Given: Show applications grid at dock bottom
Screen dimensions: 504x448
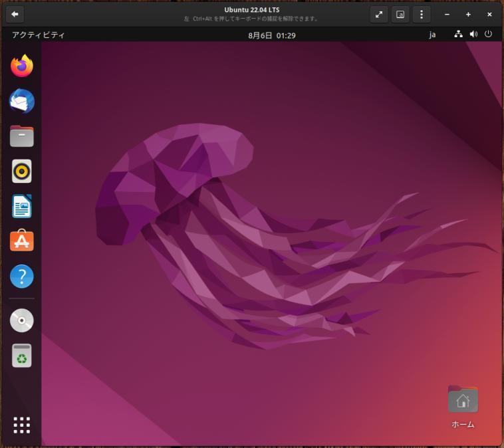Looking at the screenshot, I should 21,425.
